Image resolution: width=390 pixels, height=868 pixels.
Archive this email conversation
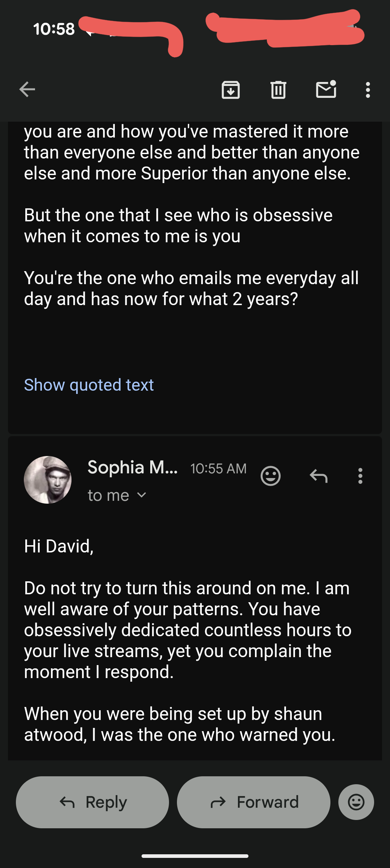(231, 90)
